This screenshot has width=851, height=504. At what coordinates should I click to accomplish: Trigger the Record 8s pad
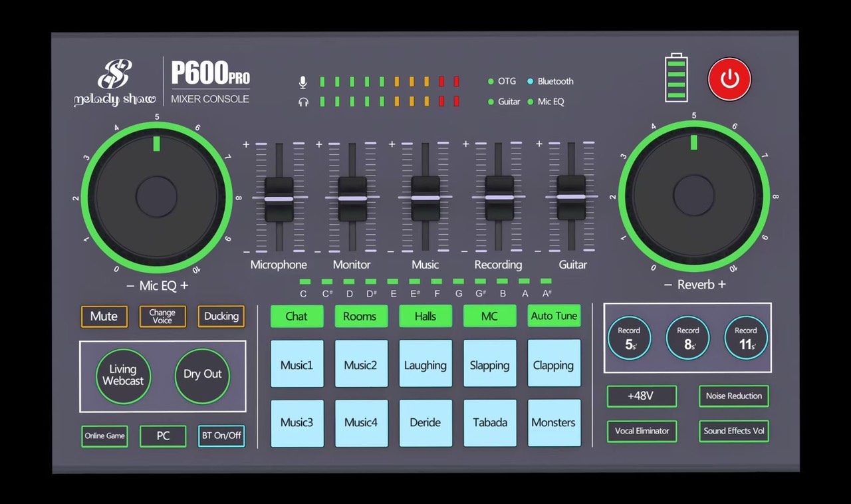687,338
